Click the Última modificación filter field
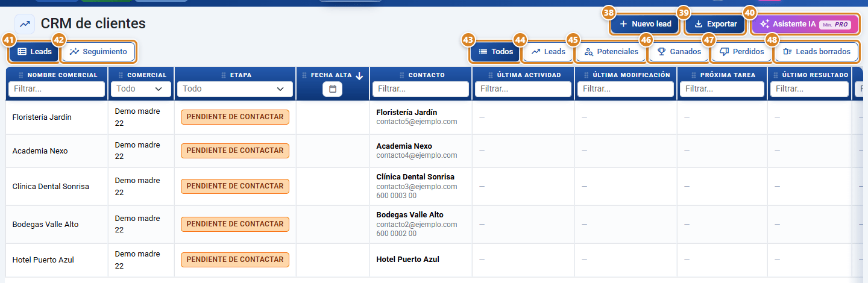This screenshot has height=283, width=868. (626, 89)
